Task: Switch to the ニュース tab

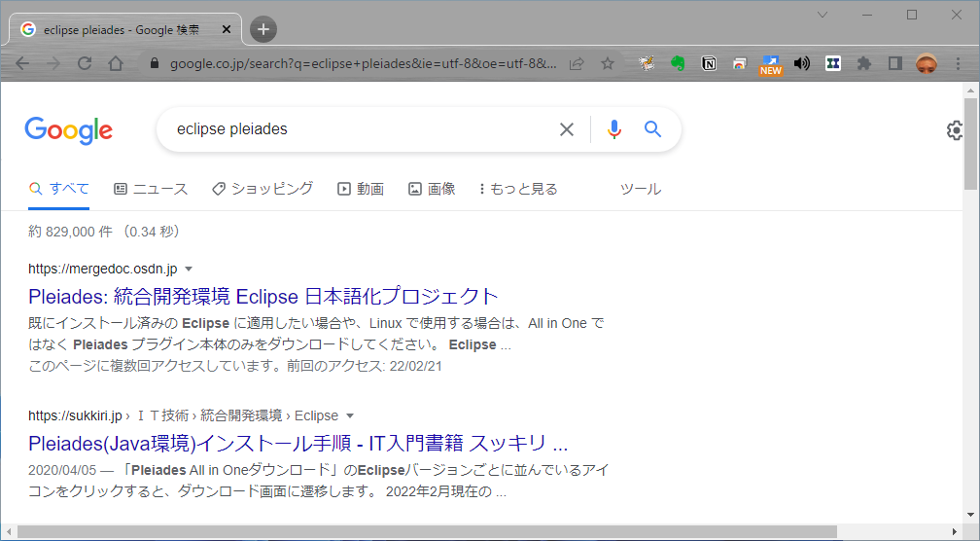Action: (151, 189)
